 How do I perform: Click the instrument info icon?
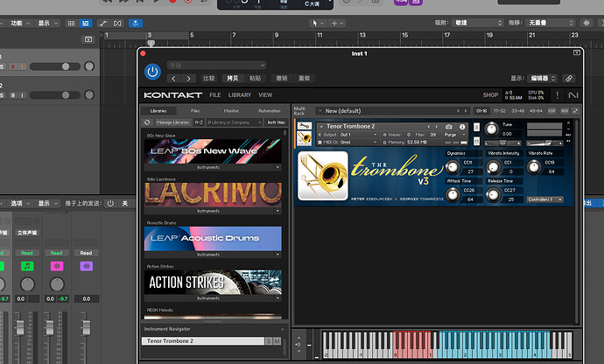461,127
